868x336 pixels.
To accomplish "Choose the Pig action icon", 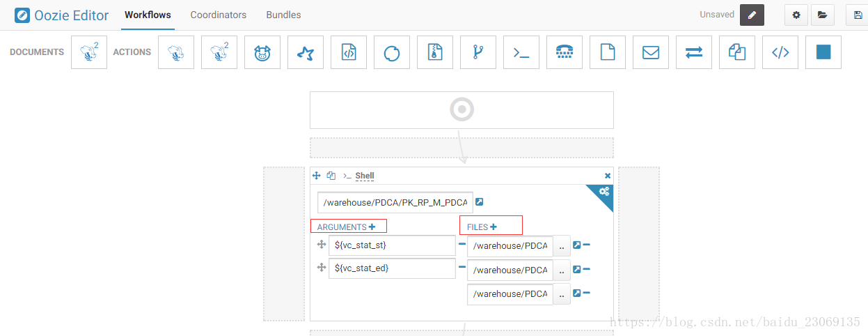I will 262,52.
